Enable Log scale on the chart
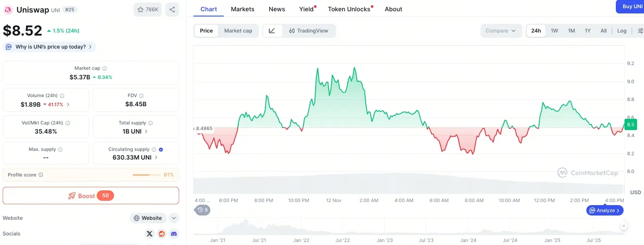The image size is (644, 245). click(622, 31)
